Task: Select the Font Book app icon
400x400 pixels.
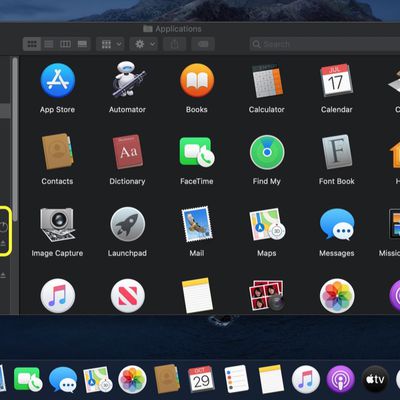Action: coord(337,152)
